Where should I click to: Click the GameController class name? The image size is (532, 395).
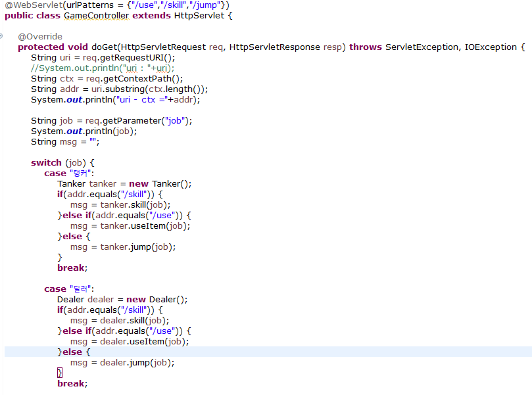point(97,16)
